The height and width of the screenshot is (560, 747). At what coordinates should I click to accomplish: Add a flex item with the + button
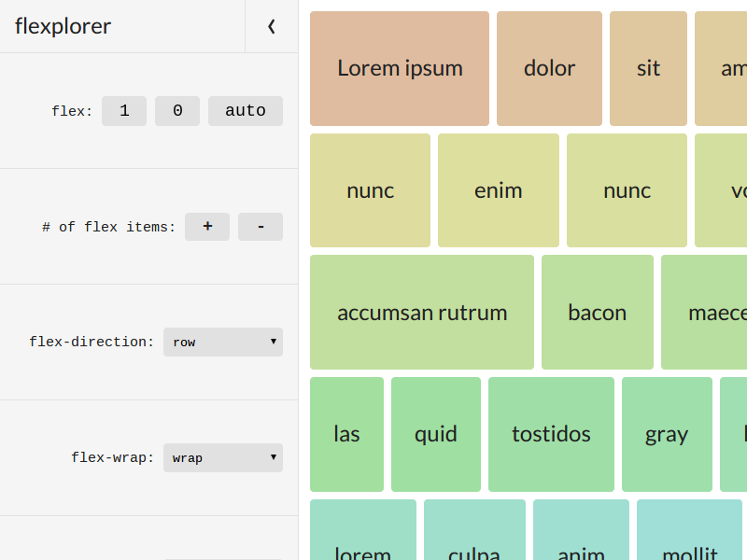coord(207,226)
